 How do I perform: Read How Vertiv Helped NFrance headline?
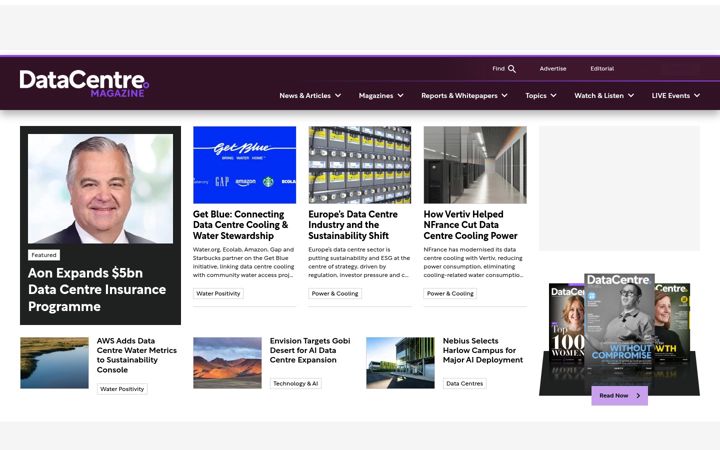click(x=470, y=225)
